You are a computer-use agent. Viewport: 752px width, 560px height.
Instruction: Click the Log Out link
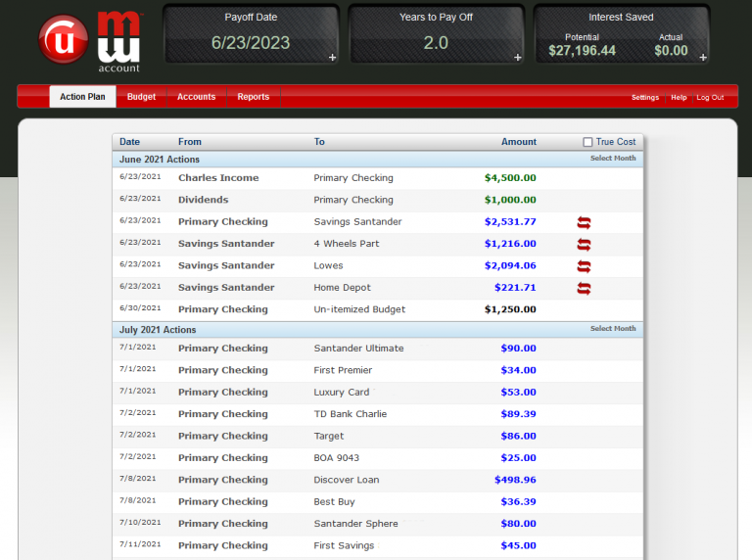(x=710, y=98)
